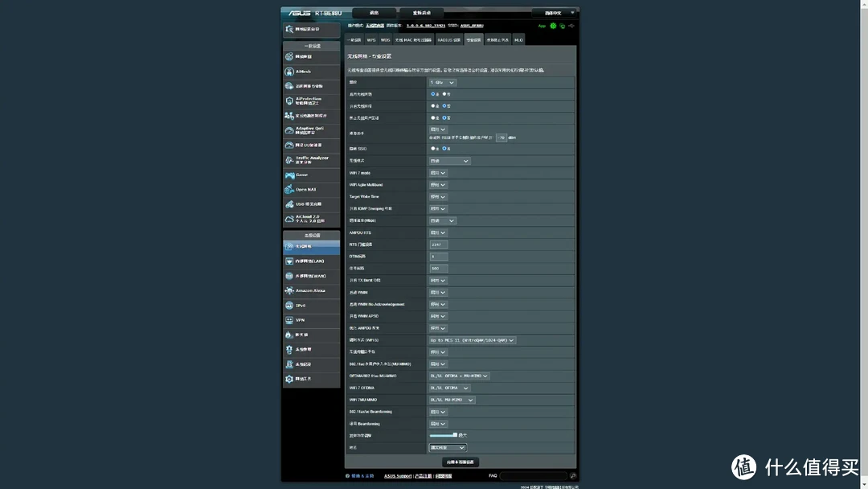Image resolution: width=868 pixels, height=489 pixels.
Task: Click the App icon in header
Action: (x=542, y=26)
